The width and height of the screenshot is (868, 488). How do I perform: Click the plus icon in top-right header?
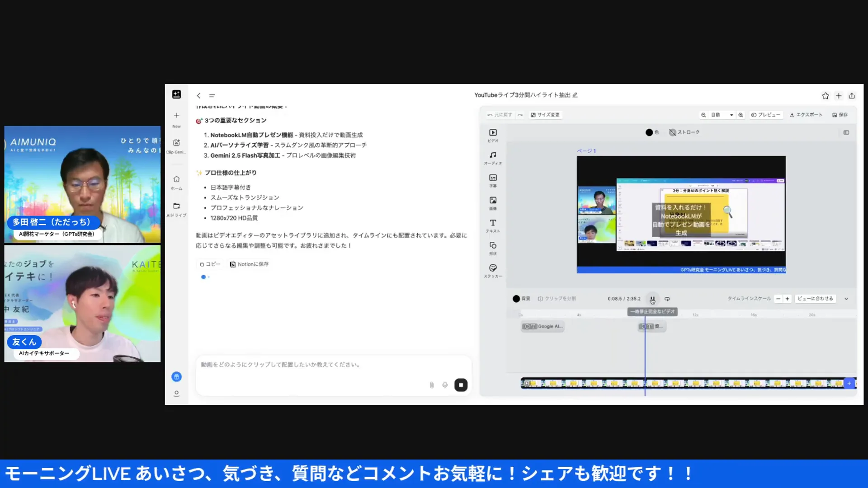(839, 96)
